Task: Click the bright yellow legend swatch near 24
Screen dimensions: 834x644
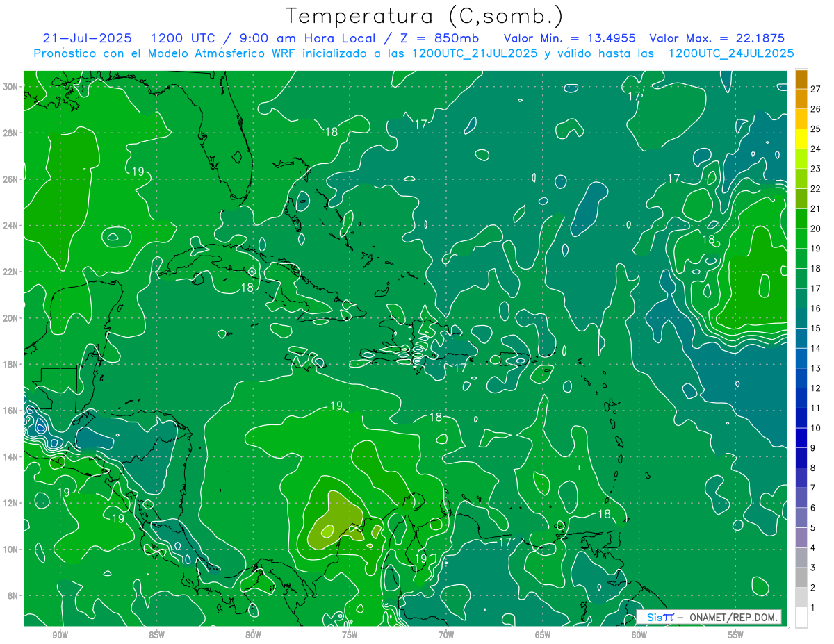Action: [x=801, y=138]
